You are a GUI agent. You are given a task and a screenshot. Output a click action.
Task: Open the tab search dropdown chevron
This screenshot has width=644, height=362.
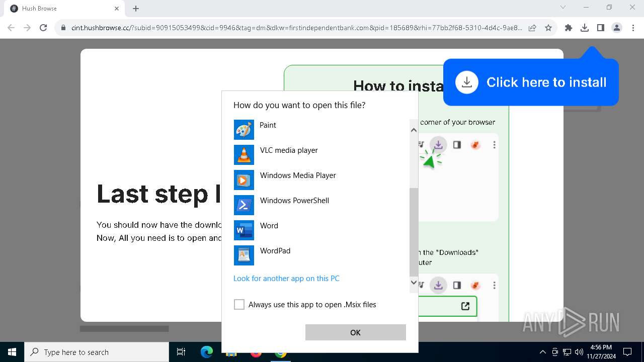pos(563,8)
